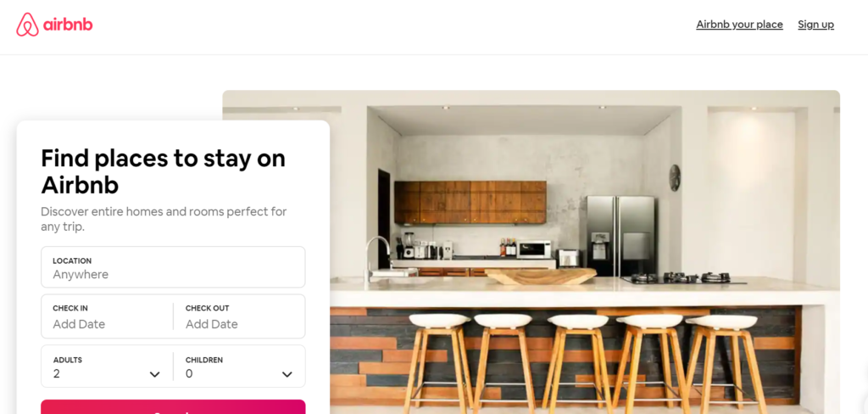Screen dimensions: 868x414
Task: Select the Check out Add Date field
Action: [239, 316]
